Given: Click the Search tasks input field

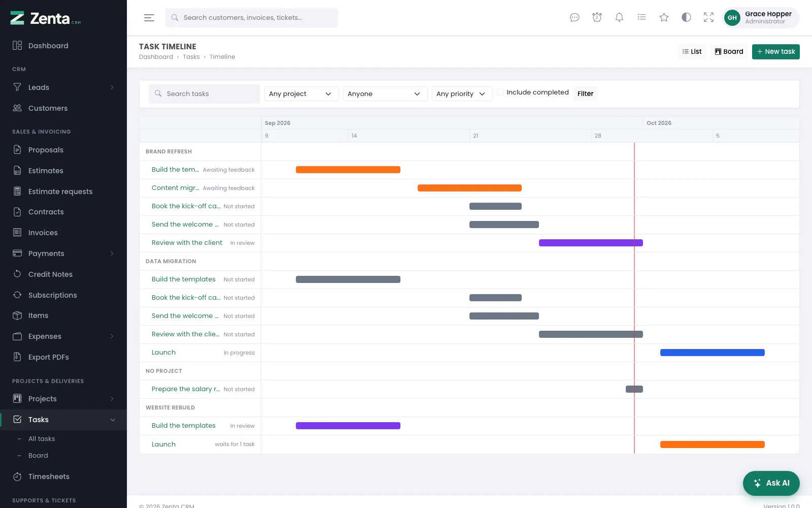Looking at the screenshot, I should coord(205,94).
